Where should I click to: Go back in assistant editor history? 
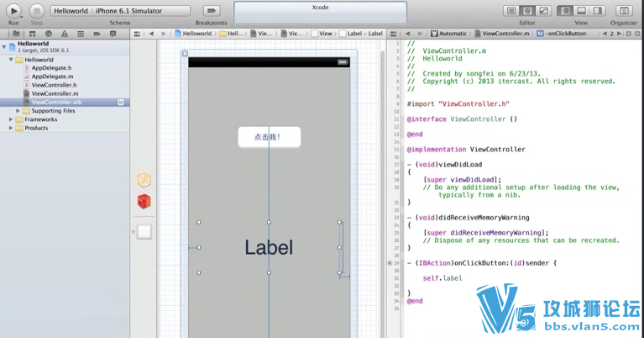407,34
